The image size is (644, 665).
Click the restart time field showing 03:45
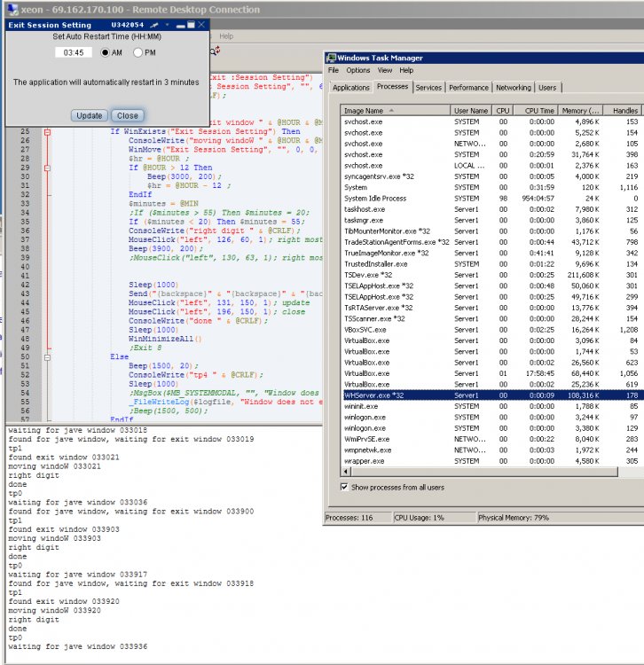click(74, 52)
